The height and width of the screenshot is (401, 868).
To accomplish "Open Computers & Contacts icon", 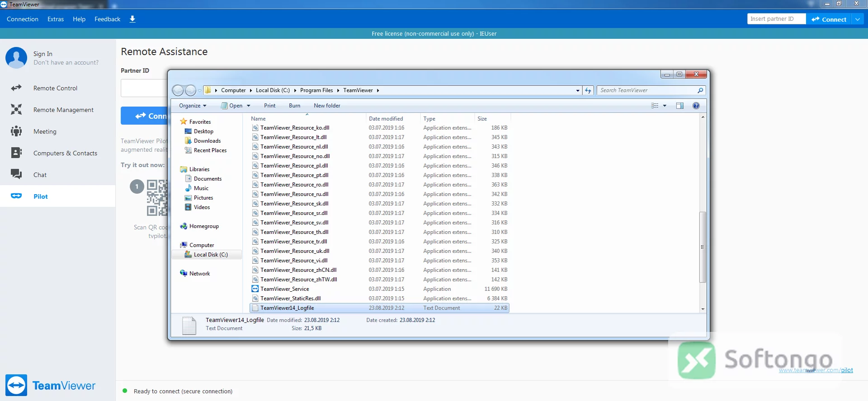I will [x=16, y=153].
